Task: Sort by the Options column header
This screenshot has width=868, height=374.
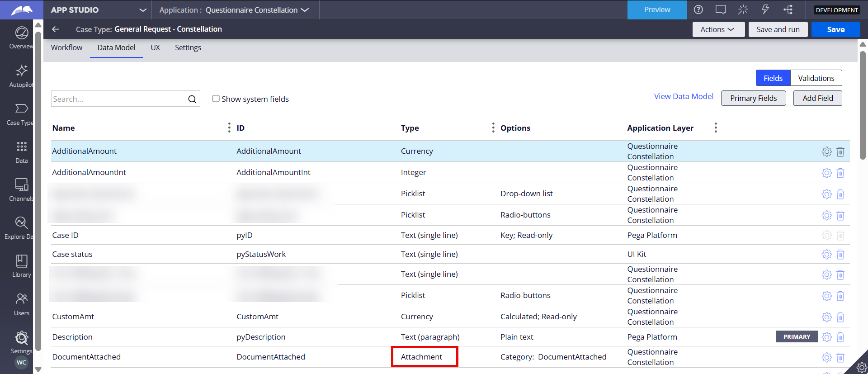Action: 515,128
